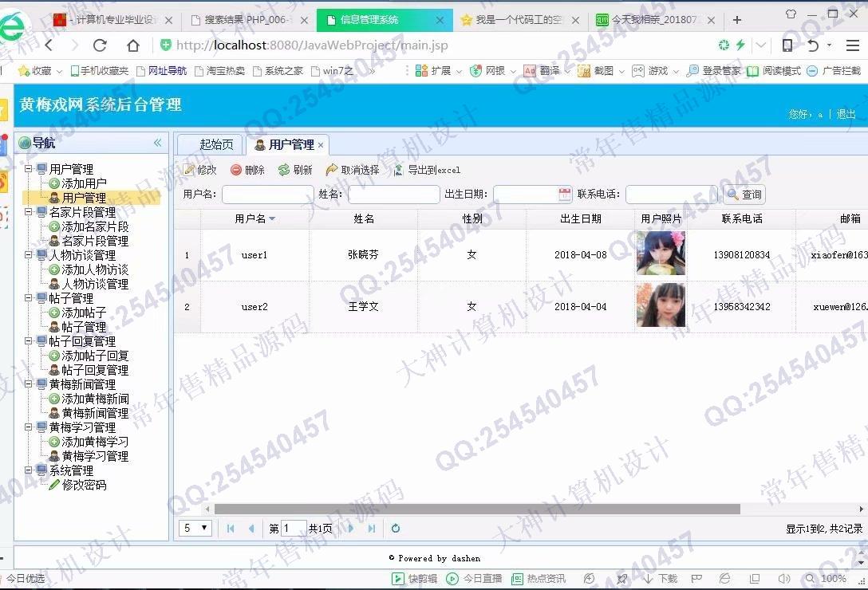Viewport: 868px width, 590px height.
Task: Collapse the 导航 panel with double-arrow icon
Action: coord(158,143)
